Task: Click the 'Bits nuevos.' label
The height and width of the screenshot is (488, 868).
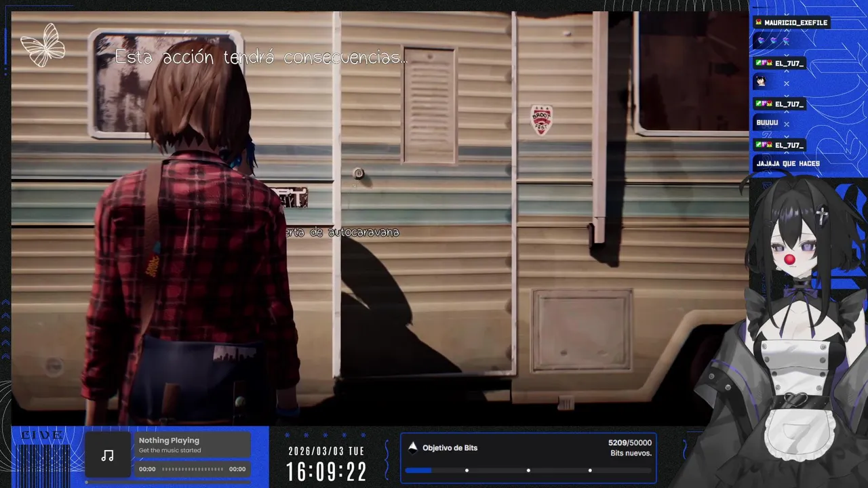Action: coord(631,453)
